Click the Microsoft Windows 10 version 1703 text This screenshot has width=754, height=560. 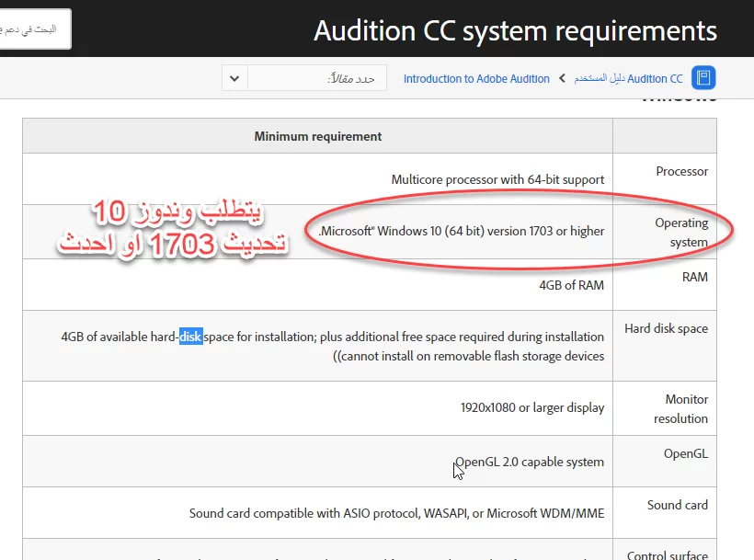[x=462, y=231]
